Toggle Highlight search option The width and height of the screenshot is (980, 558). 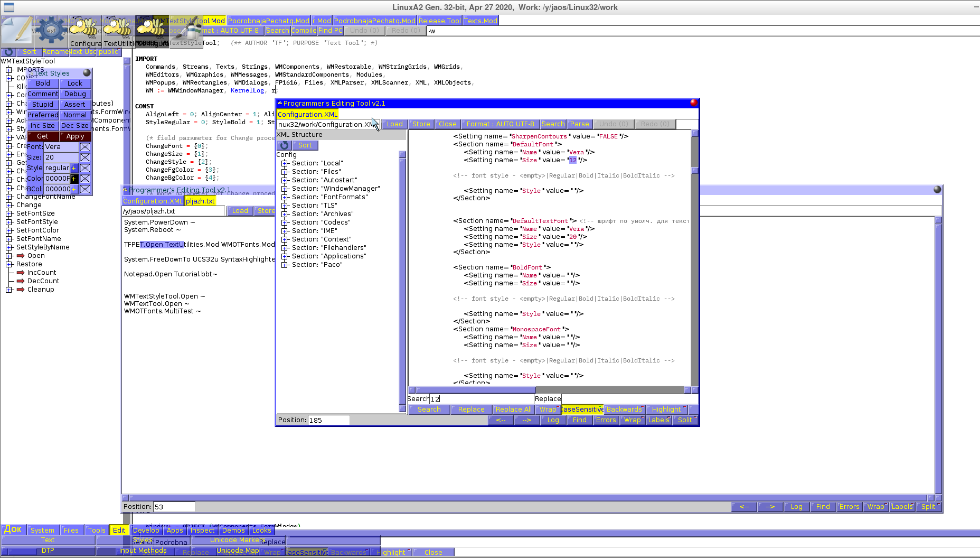(x=667, y=410)
